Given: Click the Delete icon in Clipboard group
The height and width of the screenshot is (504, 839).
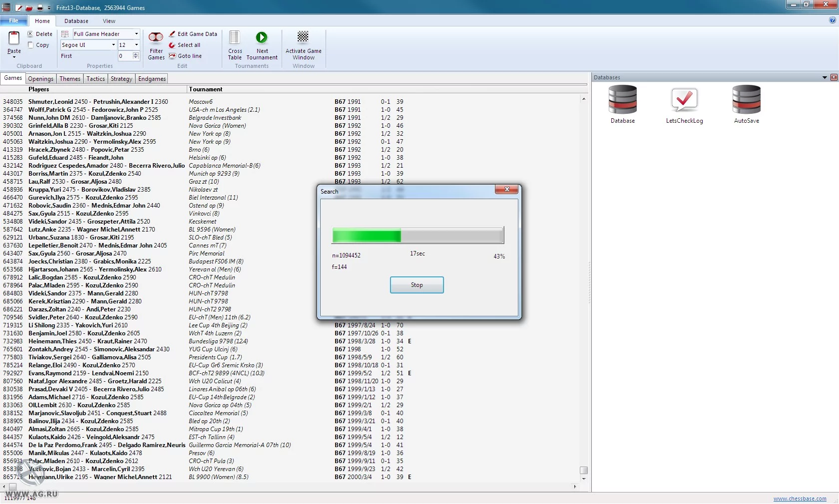Looking at the screenshot, I should click(30, 34).
